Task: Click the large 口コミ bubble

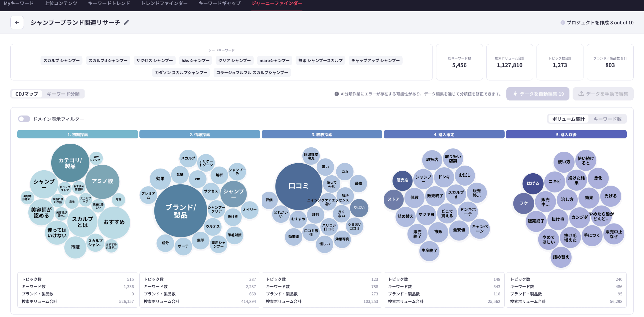Action: (x=298, y=186)
